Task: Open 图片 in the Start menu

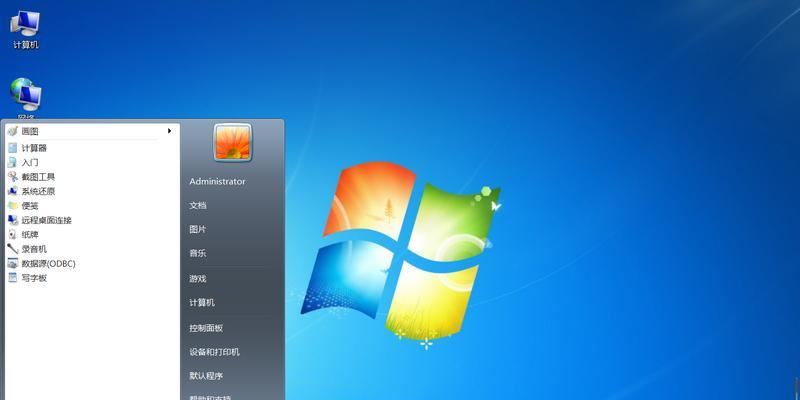Action: click(198, 230)
